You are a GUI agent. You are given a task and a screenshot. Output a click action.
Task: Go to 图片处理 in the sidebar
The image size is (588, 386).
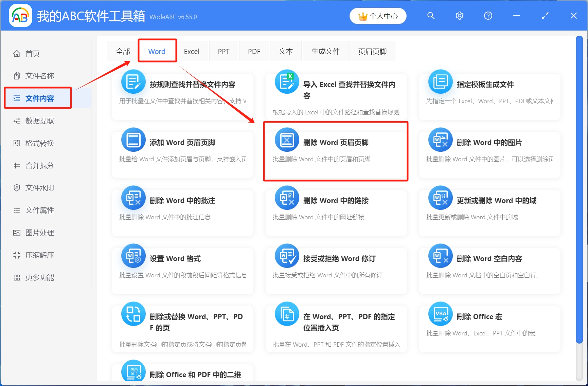tap(39, 233)
